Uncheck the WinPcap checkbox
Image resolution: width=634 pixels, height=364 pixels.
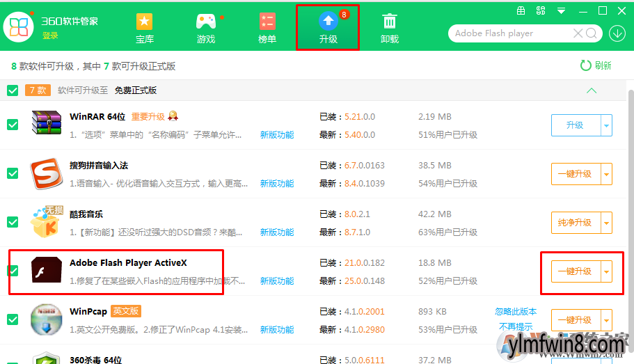click(13, 319)
